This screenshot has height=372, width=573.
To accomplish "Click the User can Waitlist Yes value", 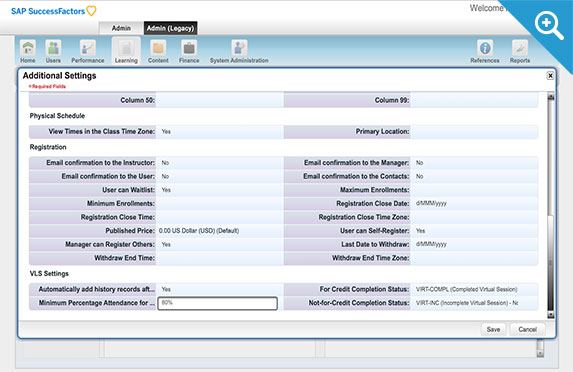I will coord(166,190).
